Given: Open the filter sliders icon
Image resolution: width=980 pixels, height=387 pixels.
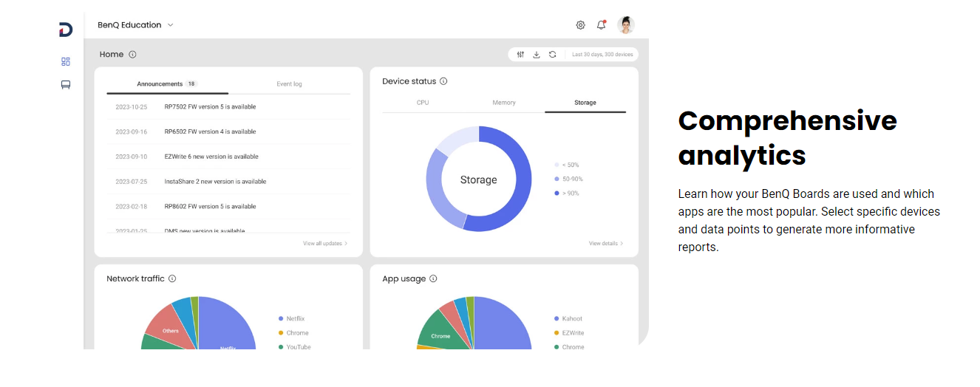Looking at the screenshot, I should [520, 55].
